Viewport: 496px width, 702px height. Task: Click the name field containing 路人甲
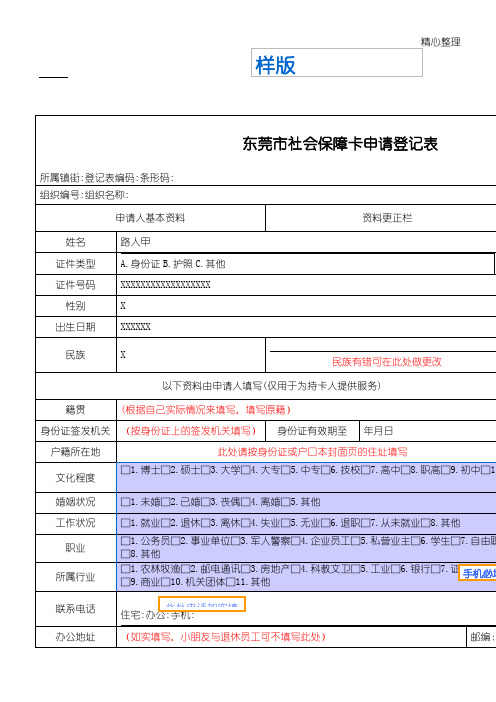tap(306, 242)
